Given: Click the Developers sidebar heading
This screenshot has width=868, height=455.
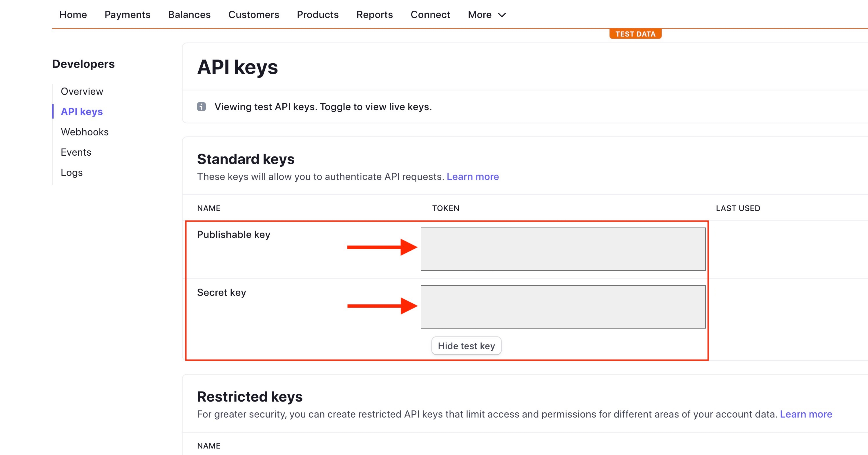Looking at the screenshot, I should (x=83, y=64).
